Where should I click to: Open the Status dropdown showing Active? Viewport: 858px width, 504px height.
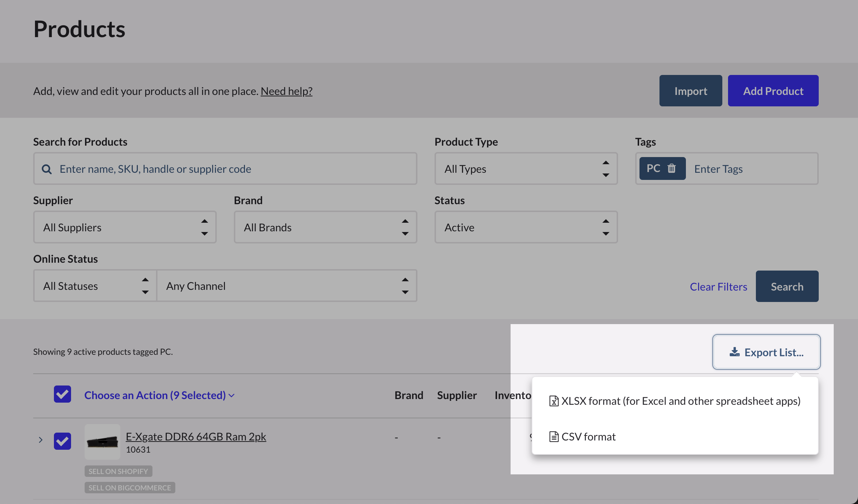coord(526,227)
